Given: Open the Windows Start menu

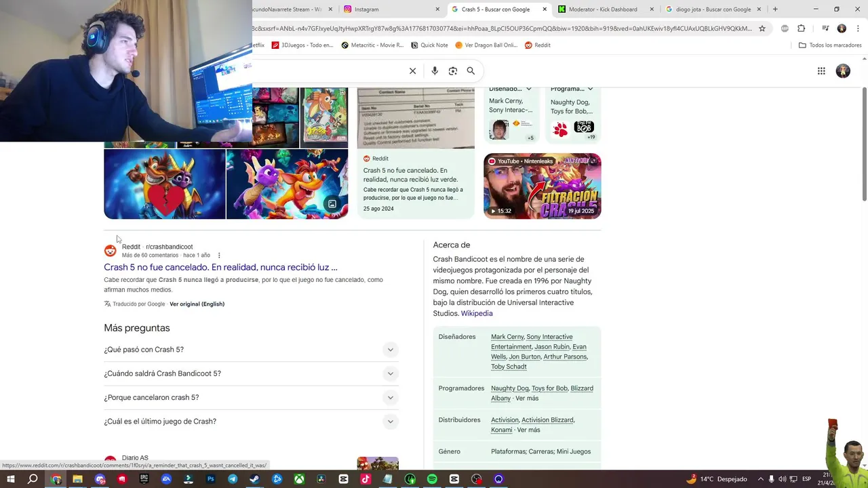Looking at the screenshot, I should pyautogui.click(x=11, y=479).
